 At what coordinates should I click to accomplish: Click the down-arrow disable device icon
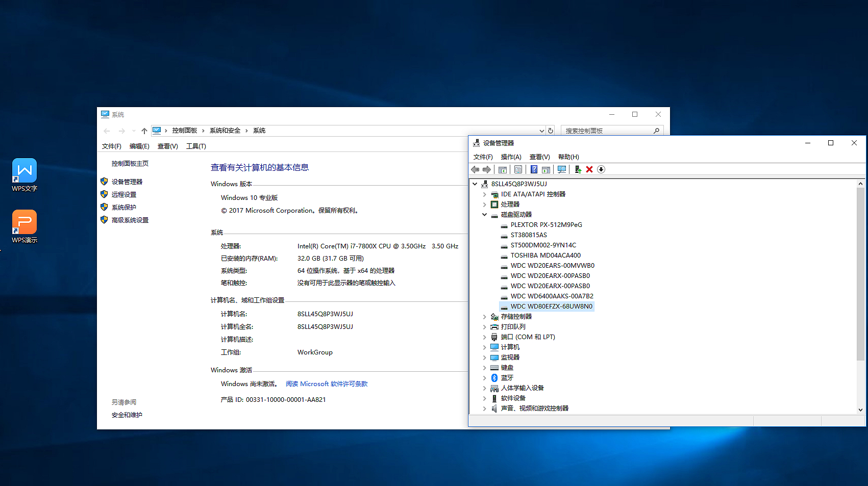point(601,169)
